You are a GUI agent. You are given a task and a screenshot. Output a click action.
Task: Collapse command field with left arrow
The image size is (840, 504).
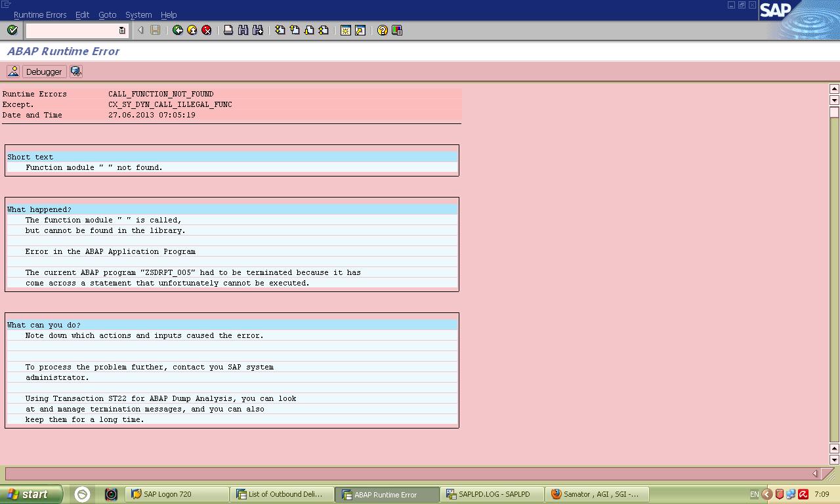[x=140, y=30]
